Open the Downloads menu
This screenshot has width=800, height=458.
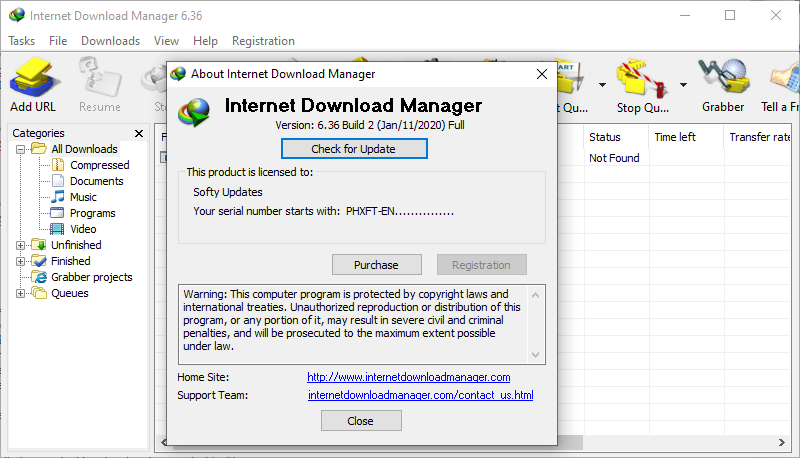click(x=111, y=41)
